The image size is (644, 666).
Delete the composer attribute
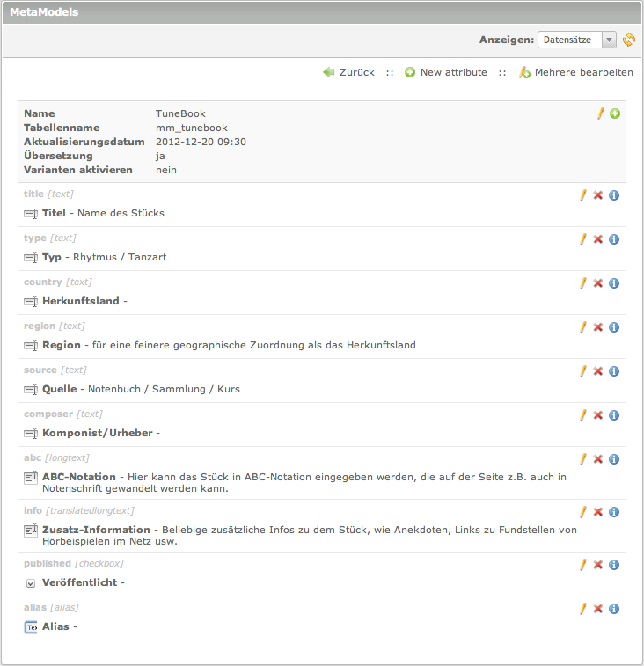tap(598, 415)
